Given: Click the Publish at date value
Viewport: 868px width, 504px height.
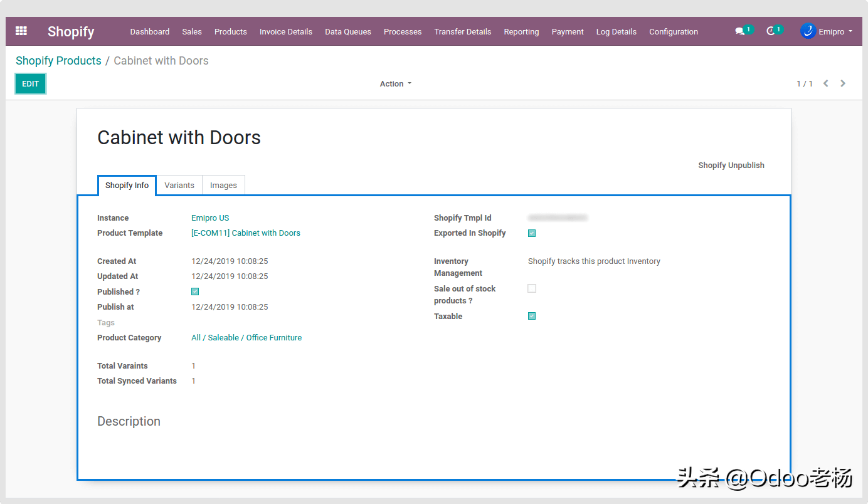Looking at the screenshot, I should [230, 307].
